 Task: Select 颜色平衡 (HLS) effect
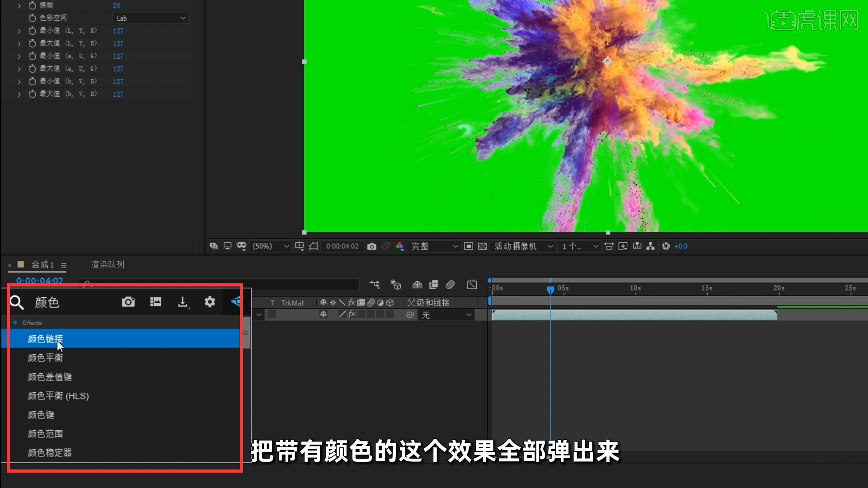pos(58,395)
